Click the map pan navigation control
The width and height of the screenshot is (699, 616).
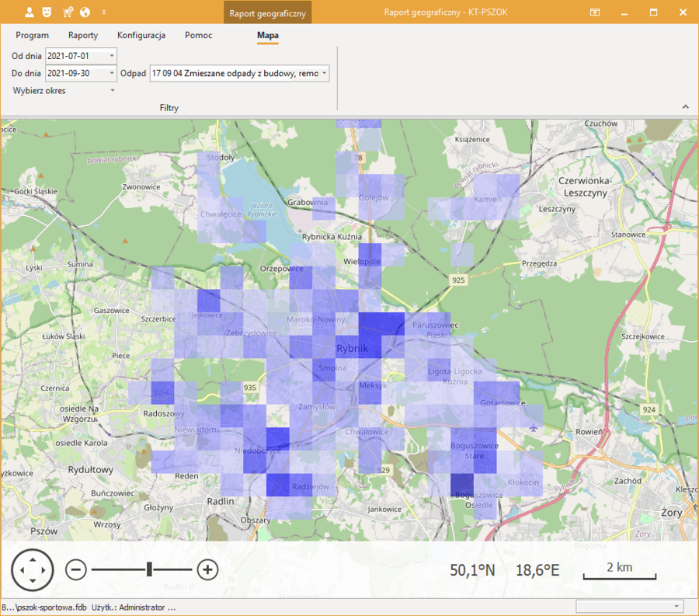(33, 569)
